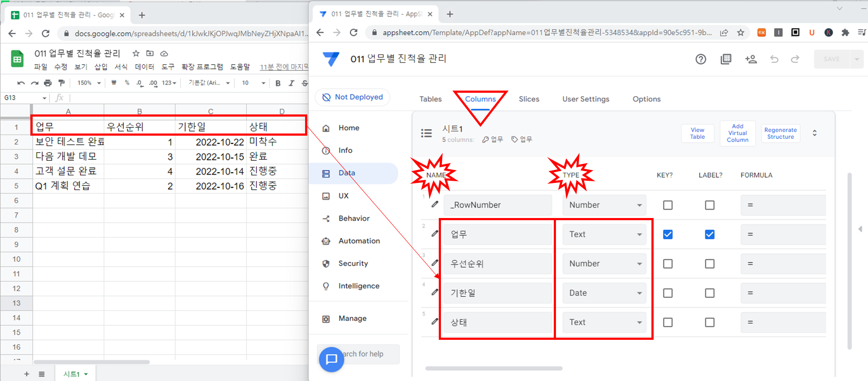868x381 pixels.
Task: Open the 파일 menu in Google Sheets
Action: (40, 67)
